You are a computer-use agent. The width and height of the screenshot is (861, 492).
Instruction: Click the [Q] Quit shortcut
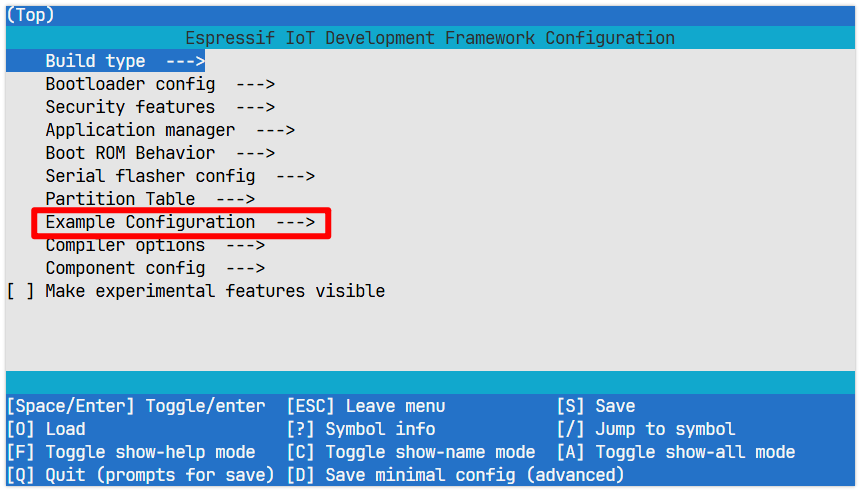(x=140, y=475)
